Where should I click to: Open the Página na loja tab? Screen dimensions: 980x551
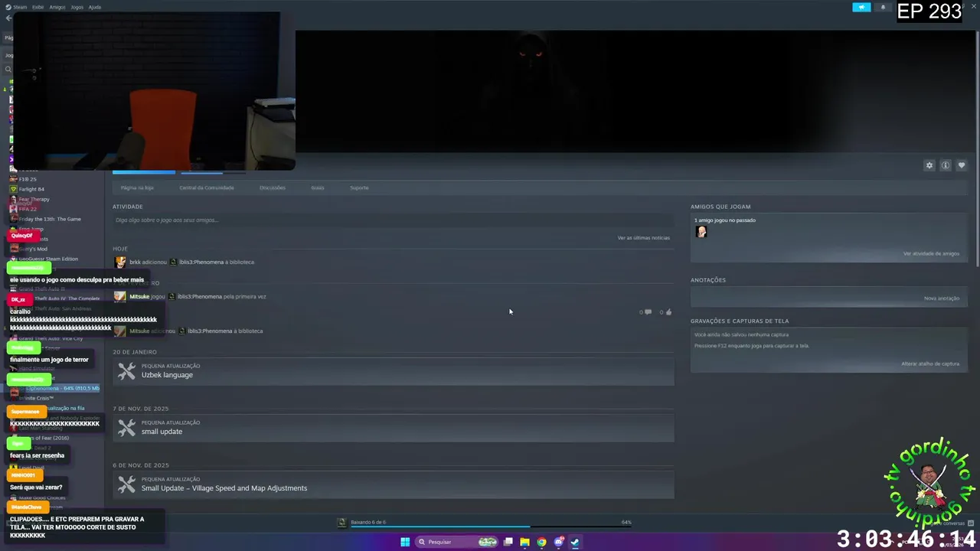(137, 187)
